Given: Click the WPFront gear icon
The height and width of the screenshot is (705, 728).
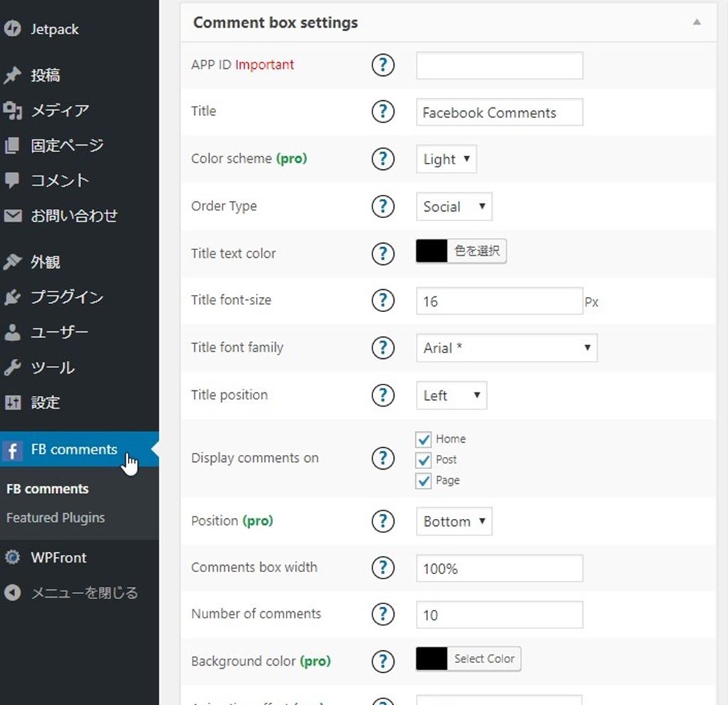Looking at the screenshot, I should 12,558.
